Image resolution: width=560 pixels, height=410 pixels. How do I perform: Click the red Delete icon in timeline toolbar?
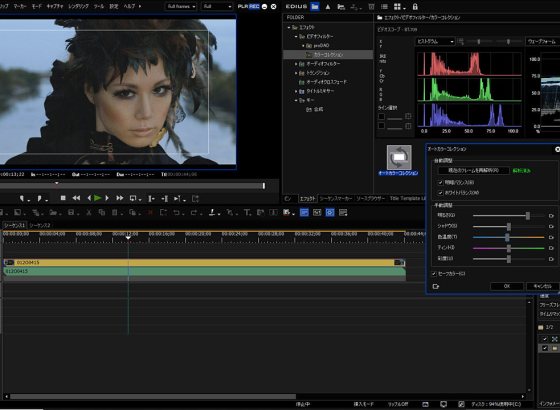pos(150,212)
